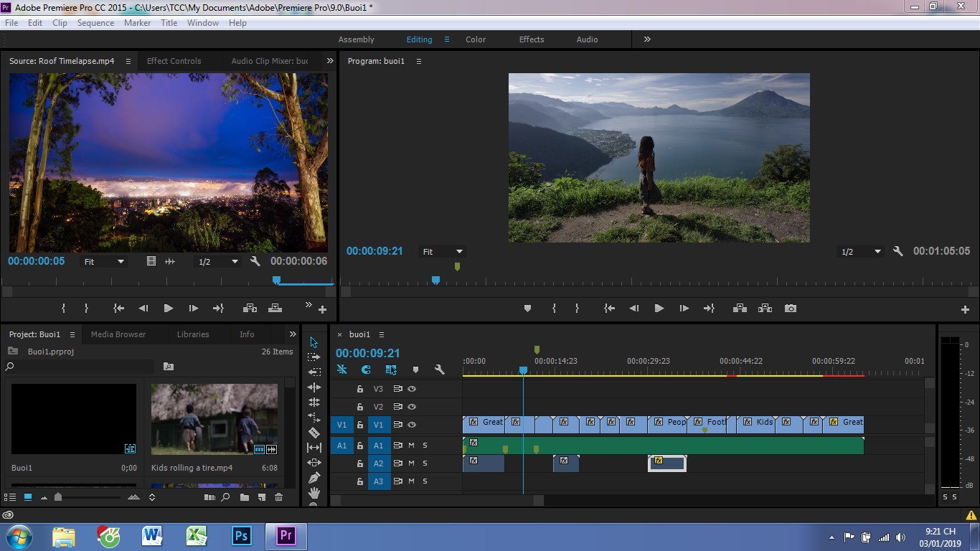The height and width of the screenshot is (551, 980).
Task: Open the Sequence menu
Action: tap(95, 23)
